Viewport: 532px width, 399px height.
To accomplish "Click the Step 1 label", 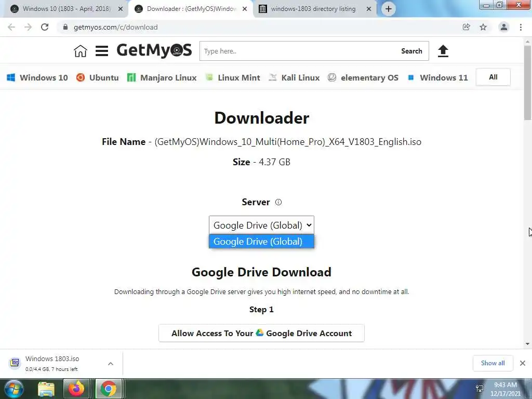I will [262, 310].
